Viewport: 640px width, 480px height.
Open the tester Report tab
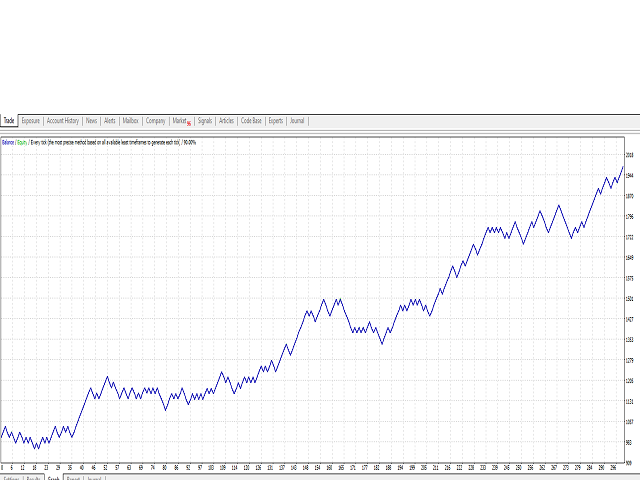74,478
